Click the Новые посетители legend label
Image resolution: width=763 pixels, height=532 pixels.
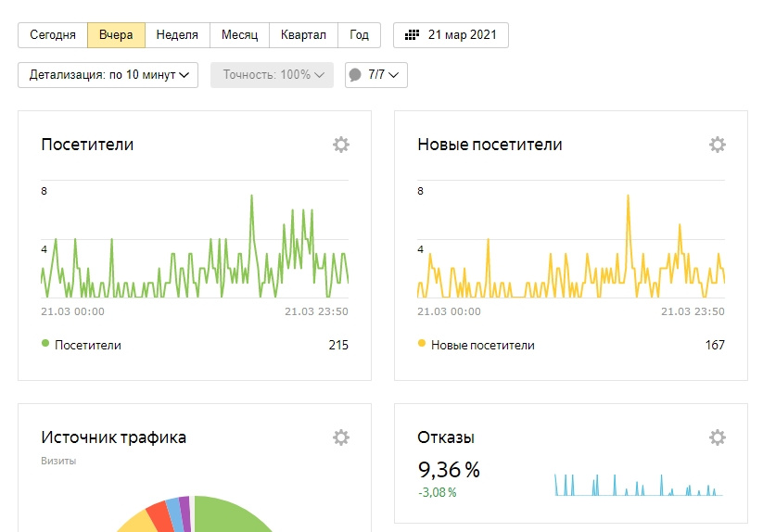point(483,346)
